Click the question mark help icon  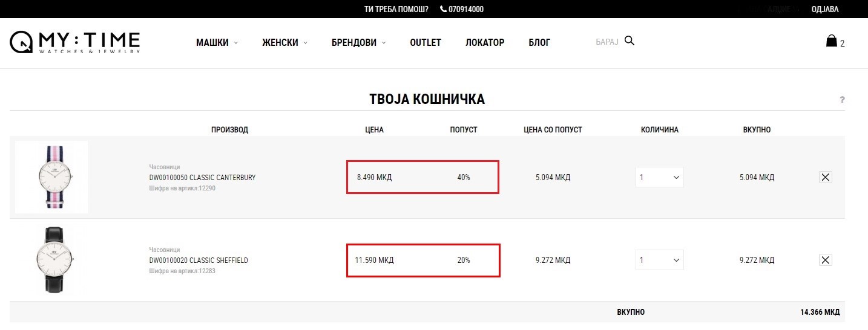tap(842, 100)
